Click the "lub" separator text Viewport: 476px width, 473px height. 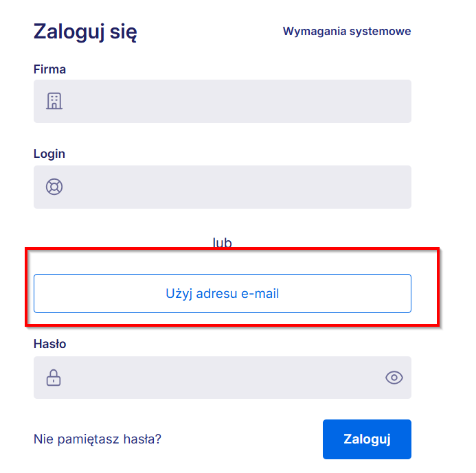[x=223, y=242]
